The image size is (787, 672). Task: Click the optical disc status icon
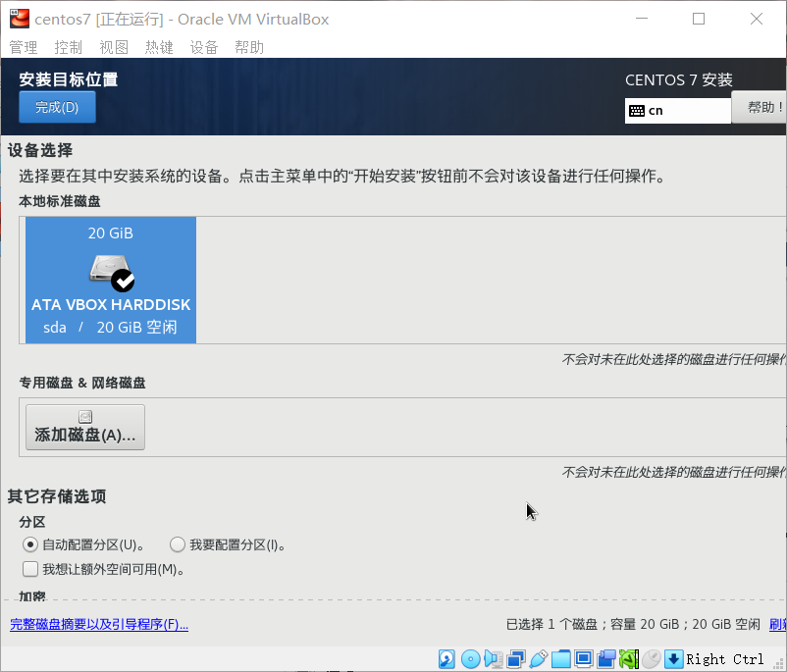(470, 659)
